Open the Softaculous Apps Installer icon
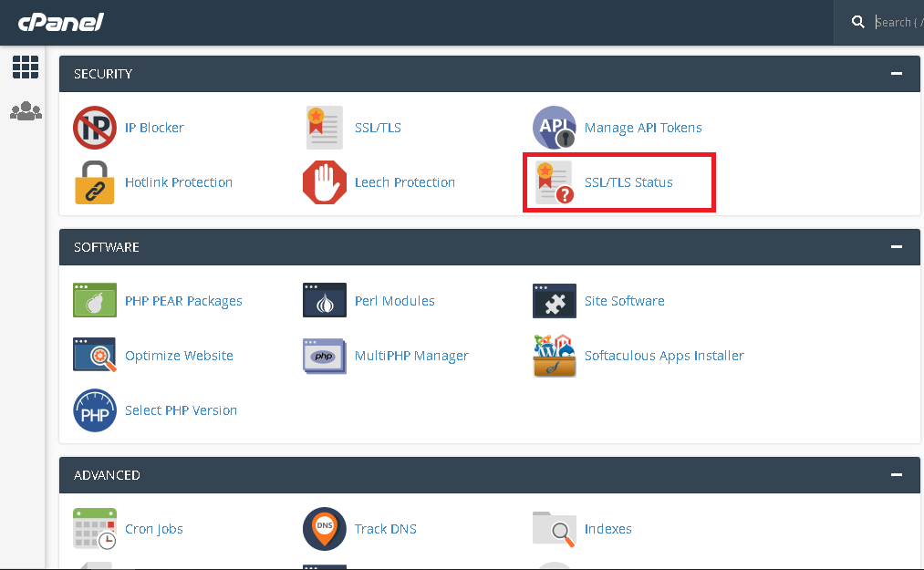Viewport: 924px width, 570px height. tap(555, 356)
